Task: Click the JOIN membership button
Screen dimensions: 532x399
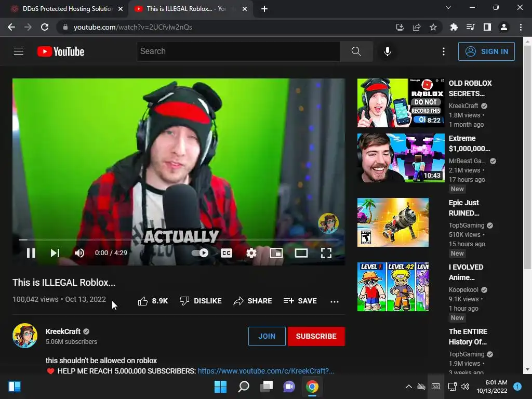Action: click(267, 336)
